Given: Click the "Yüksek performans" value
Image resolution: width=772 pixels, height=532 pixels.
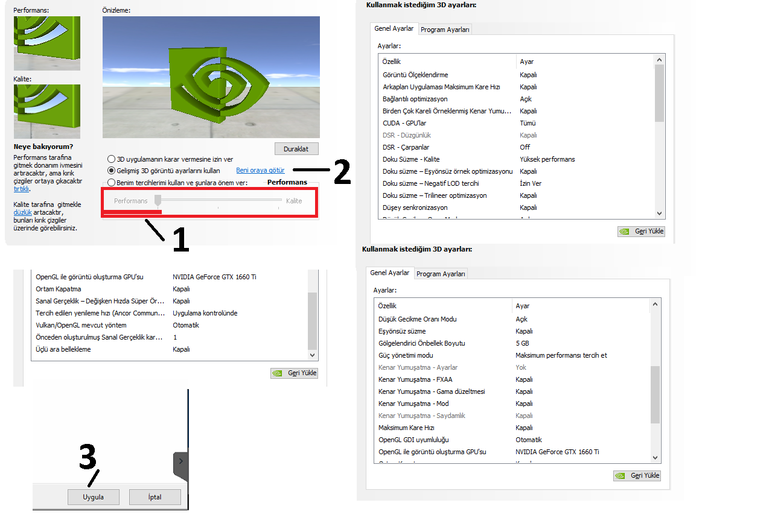Looking at the screenshot, I should [x=547, y=159].
